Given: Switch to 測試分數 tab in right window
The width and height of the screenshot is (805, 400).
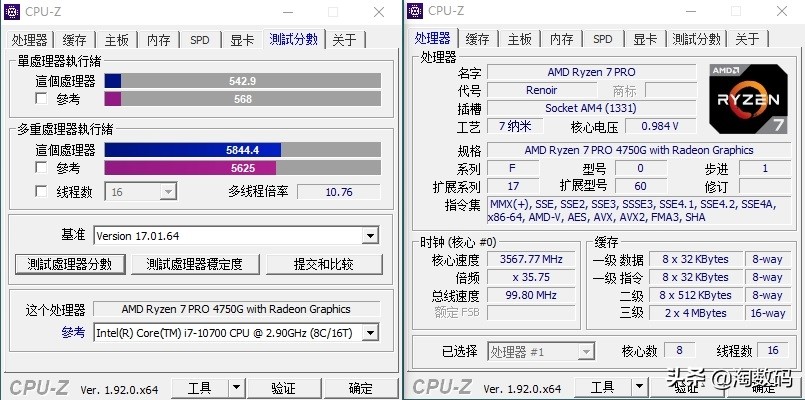Looking at the screenshot, I should tap(697, 39).
